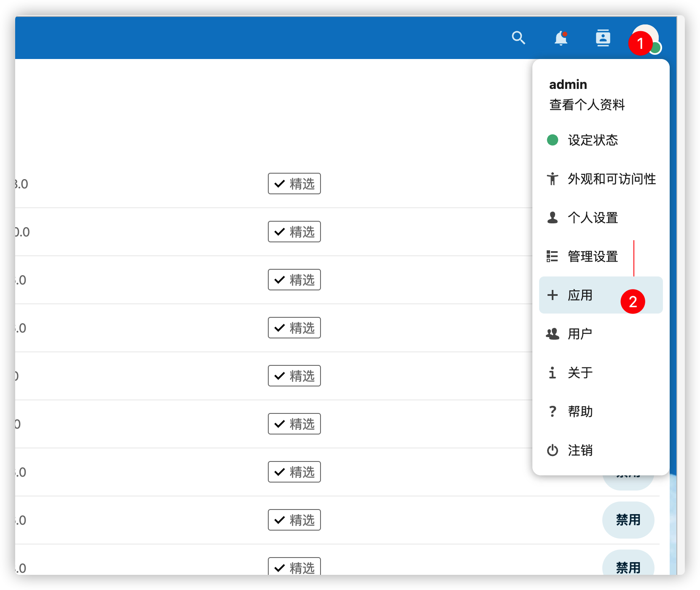Image resolution: width=700 pixels, height=590 pixels.
Task: Click the list icon beside 管理设置
Action: [x=552, y=256]
